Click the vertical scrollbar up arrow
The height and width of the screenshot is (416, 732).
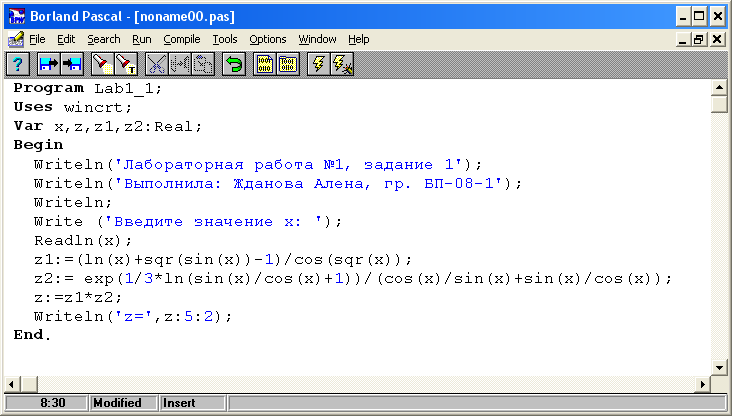click(719, 87)
